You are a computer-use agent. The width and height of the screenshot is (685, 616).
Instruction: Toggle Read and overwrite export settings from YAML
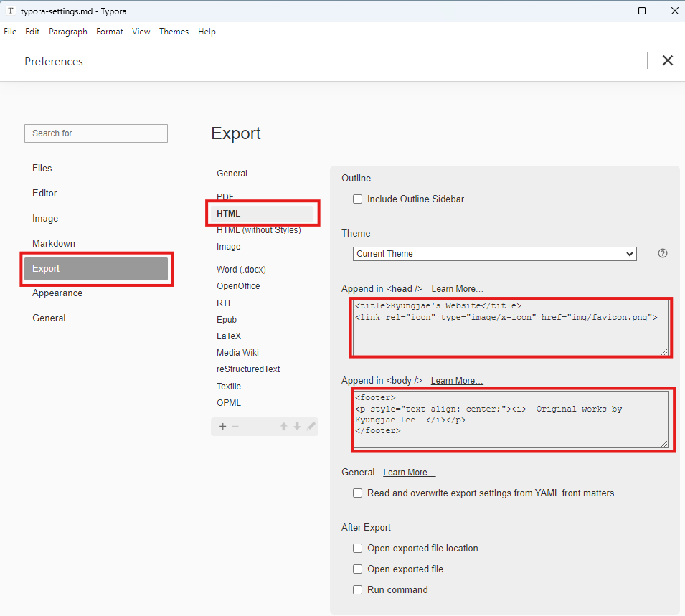tap(357, 493)
